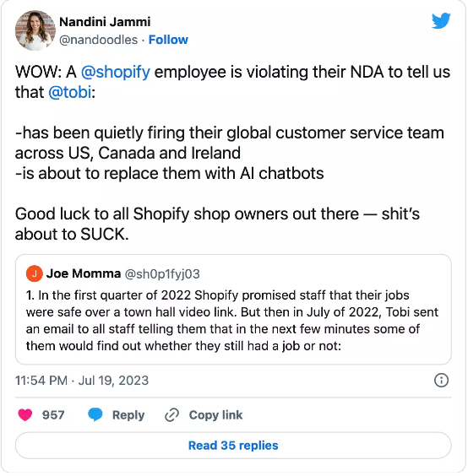Click the @sh0p1fyj03 handle

(x=162, y=273)
